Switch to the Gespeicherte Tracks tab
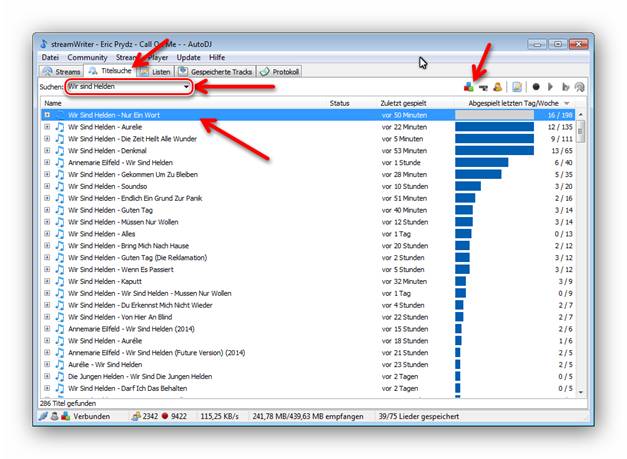 point(215,72)
